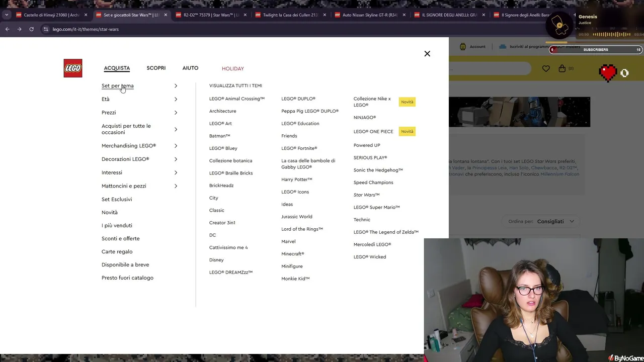Expand Merchandising LEGO chevron
The width and height of the screenshot is (644, 362).
[176, 146]
